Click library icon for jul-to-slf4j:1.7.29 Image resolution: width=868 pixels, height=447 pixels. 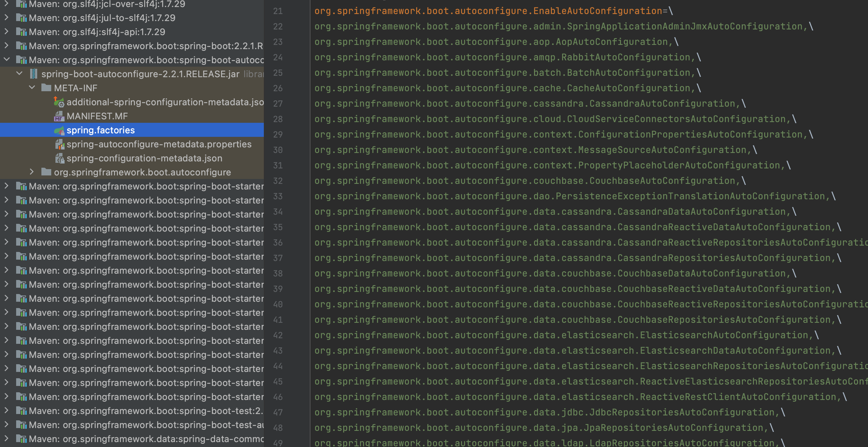(x=21, y=18)
